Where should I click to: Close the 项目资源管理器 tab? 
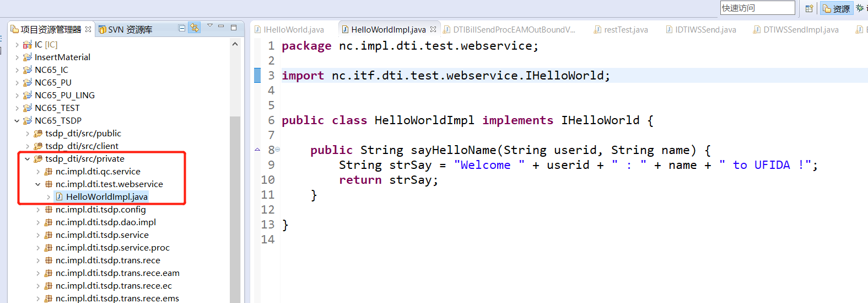click(88, 29)
